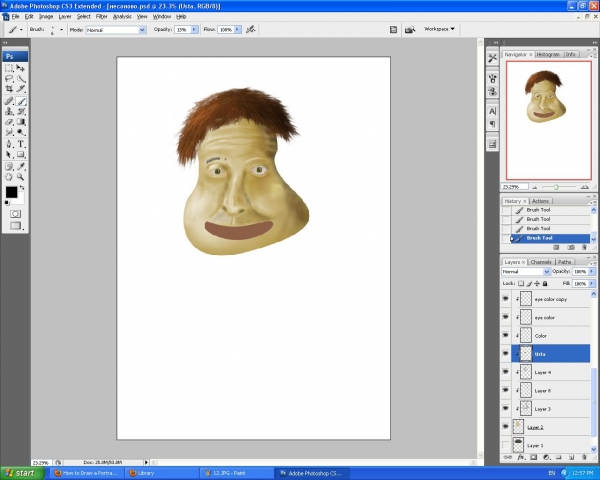Add a layer style with fx button
The width and height of the screenshot is (600, 480).
pyautogui.click(x=520, y=457)
